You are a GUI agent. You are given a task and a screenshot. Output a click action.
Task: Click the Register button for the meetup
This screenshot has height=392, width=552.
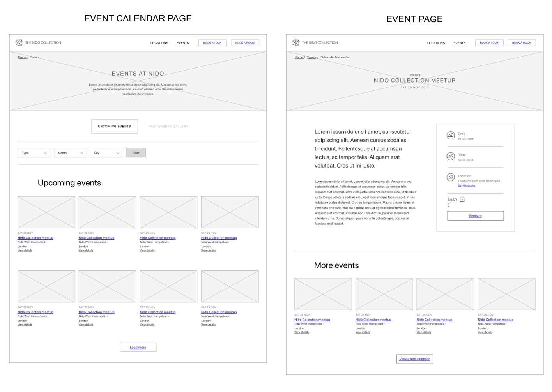475,215
